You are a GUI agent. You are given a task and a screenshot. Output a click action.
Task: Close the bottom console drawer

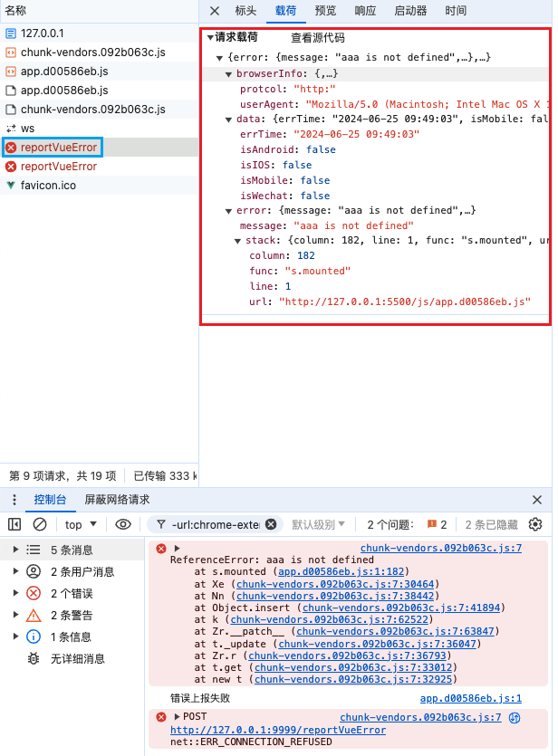click(x=537, y=500)
